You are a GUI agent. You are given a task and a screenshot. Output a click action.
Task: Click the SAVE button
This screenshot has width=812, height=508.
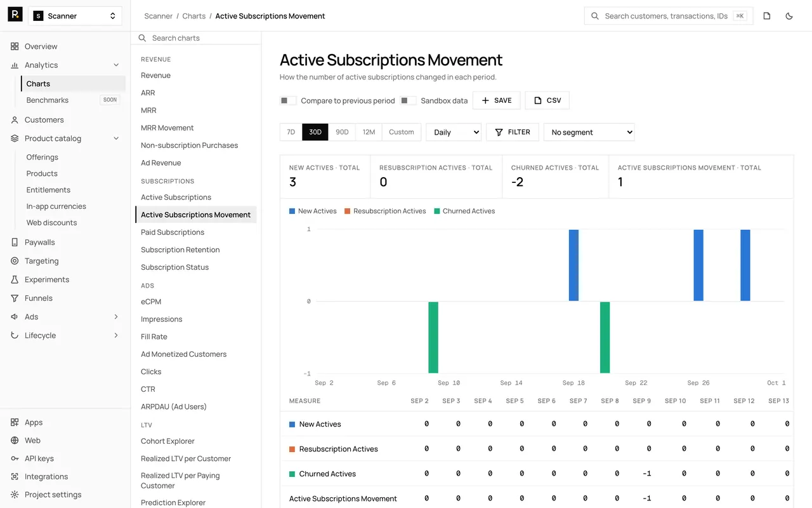(x=497, y=100)
